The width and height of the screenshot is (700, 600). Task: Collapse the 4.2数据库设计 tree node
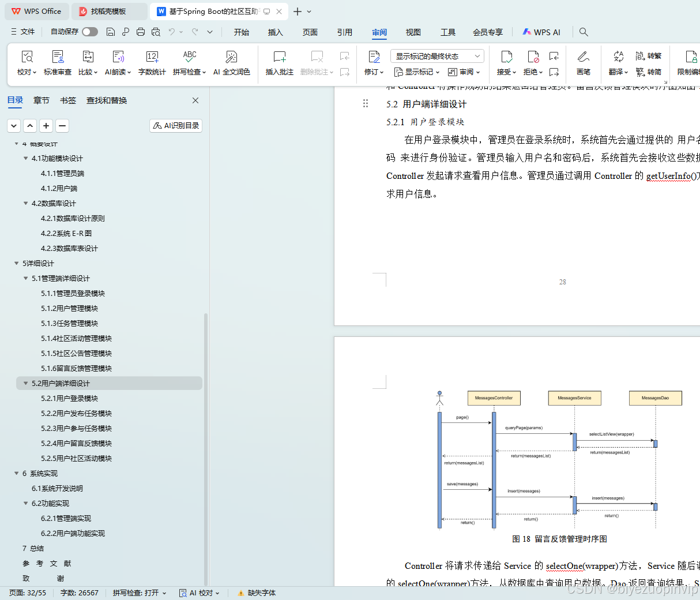coord(25,203)
